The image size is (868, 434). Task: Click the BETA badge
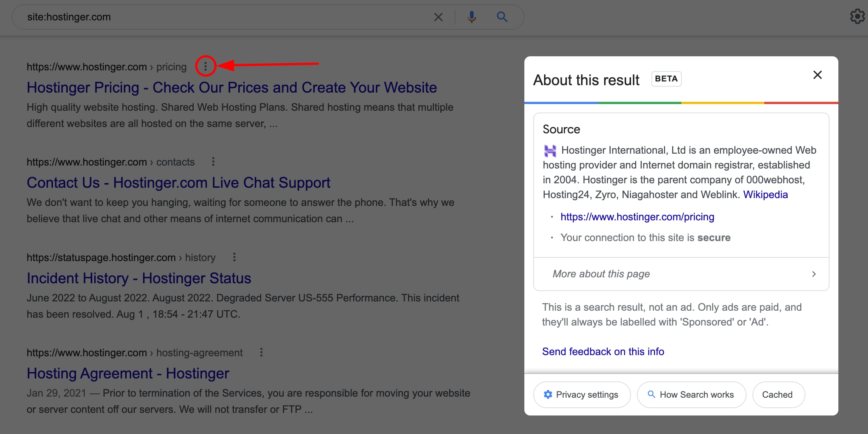point(666,79)
